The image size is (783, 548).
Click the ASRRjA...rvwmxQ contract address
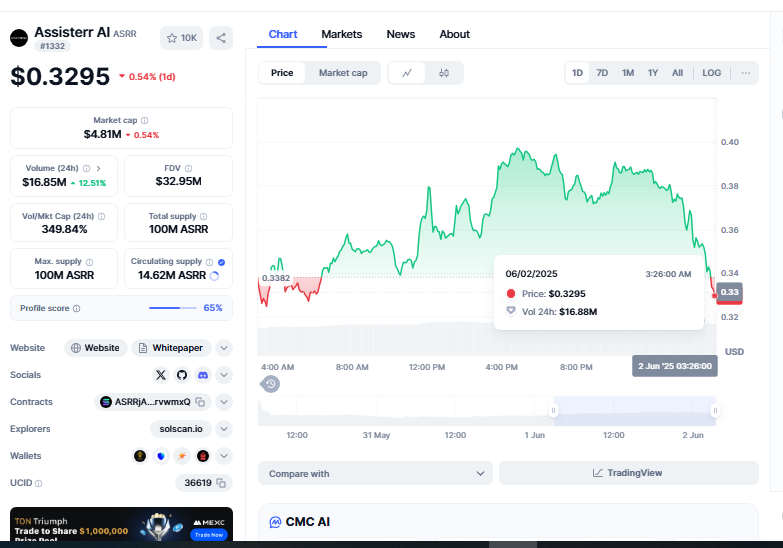(152, 402)
